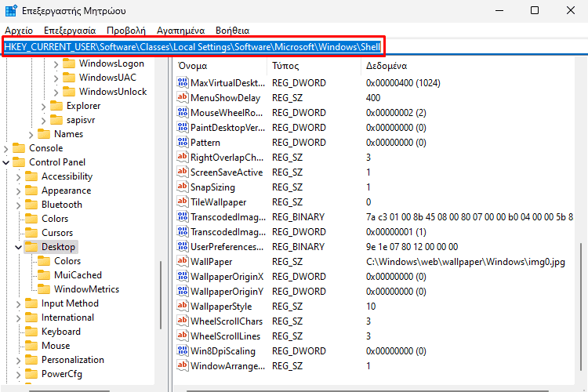Select the SnapSizing string icon
The height and width of the screenshot is (392, 588).
183,187
